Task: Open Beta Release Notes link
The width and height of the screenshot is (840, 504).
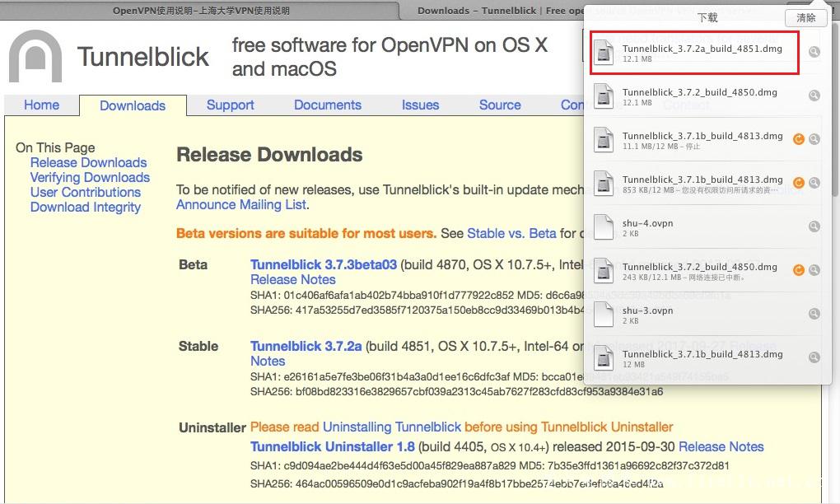Action: click(293, 279)
